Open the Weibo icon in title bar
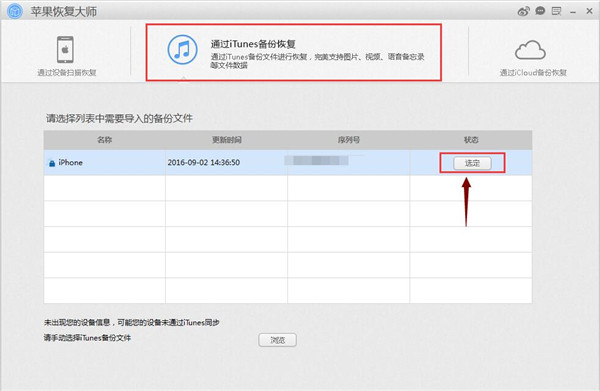Screen dimensions: 600x391 pos(523,11)
